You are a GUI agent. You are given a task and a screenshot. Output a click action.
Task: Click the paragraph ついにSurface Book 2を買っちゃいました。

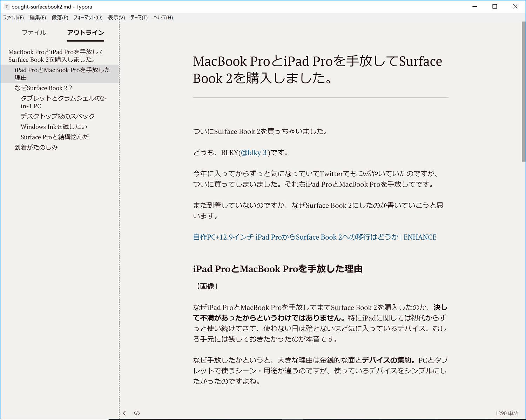tap(261, 132)
